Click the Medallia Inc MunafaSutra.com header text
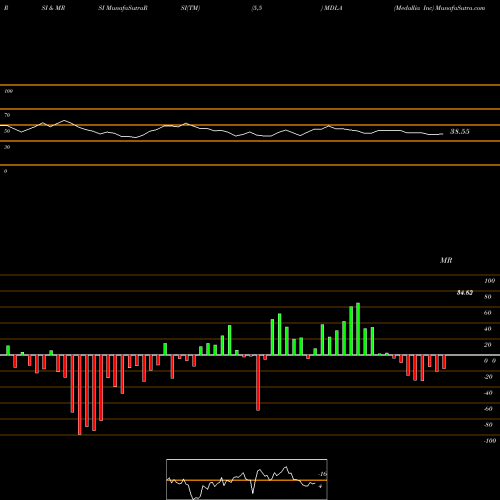Viewport: 500px width, 500px height. coord(439,8)
